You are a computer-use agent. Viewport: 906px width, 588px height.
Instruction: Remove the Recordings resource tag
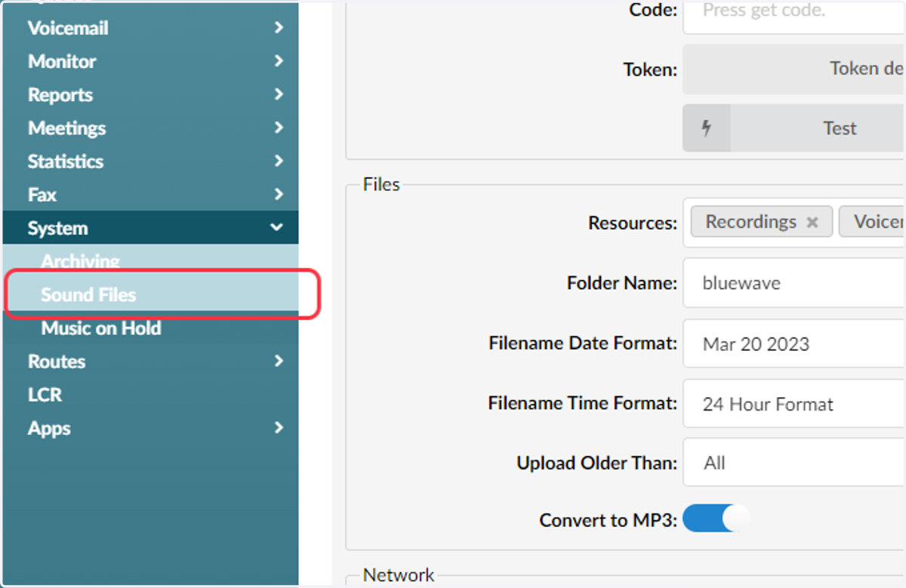tap(812, 222)
